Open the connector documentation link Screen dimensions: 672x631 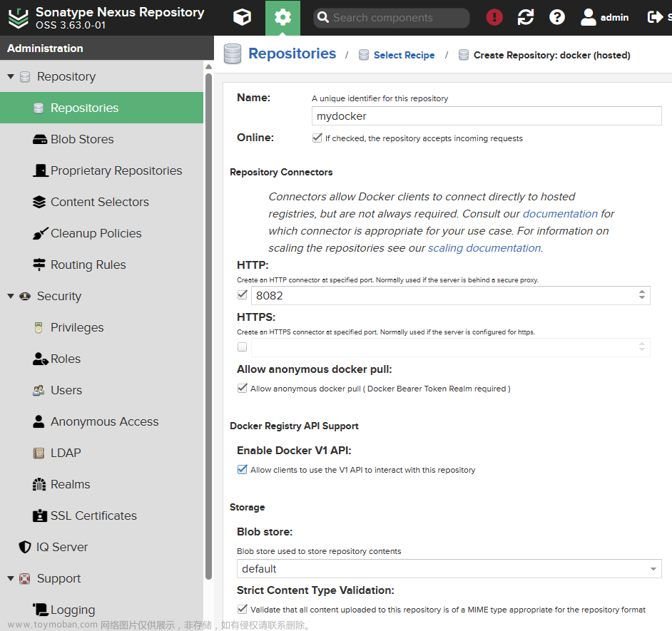coord(560,214)
